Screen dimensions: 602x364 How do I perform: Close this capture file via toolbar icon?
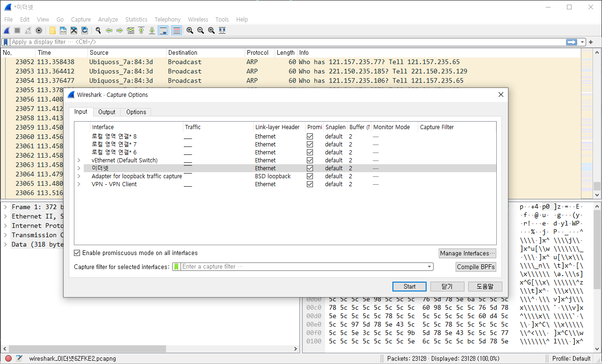74,30
